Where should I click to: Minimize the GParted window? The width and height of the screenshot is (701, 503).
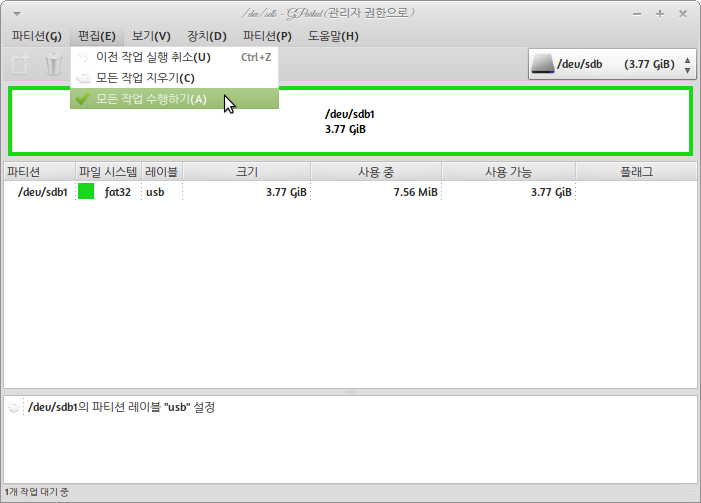coord(637,14)
